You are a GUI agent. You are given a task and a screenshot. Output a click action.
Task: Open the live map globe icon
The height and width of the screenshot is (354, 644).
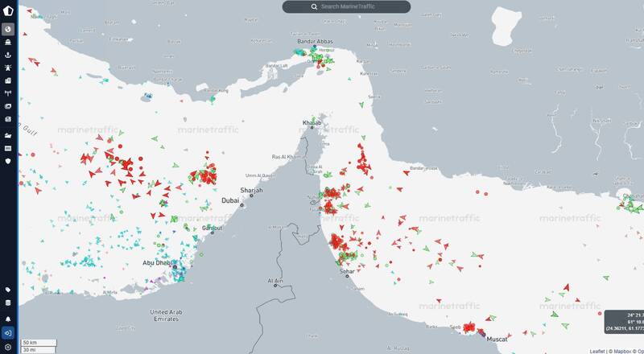pyautogui.click(x=8, y=29)
